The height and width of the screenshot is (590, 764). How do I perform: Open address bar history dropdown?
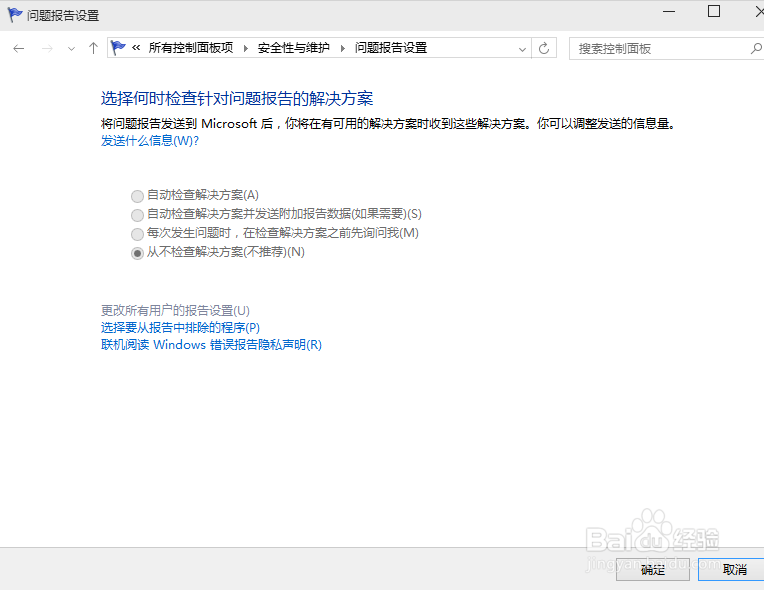(522, 49)
